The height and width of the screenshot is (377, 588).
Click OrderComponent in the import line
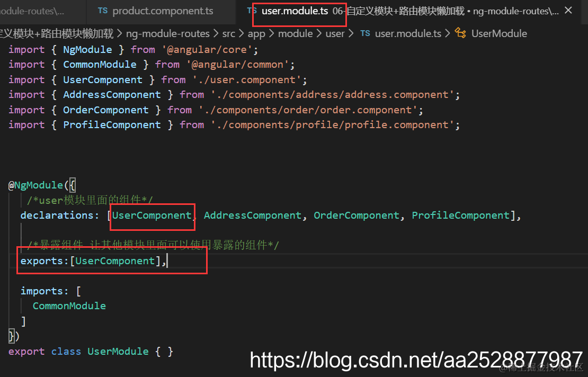pos(106,110)
